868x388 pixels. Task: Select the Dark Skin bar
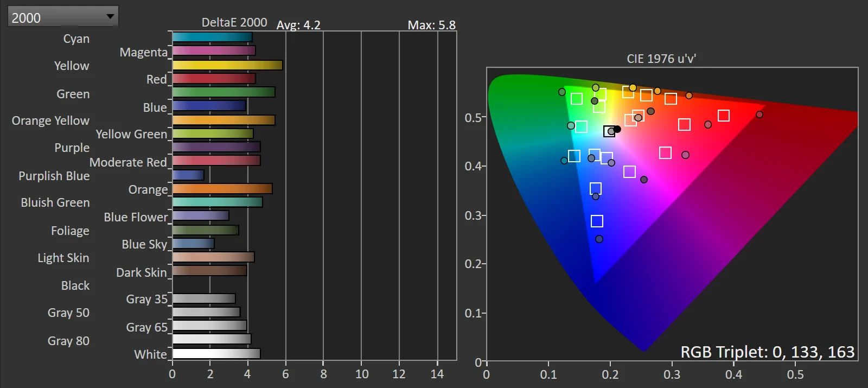(x=209, y=270)
